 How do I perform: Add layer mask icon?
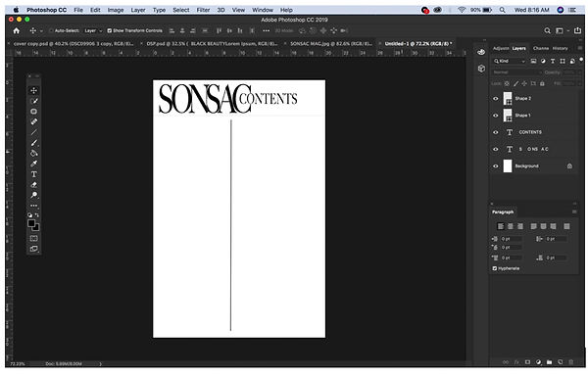pos(527,362)
